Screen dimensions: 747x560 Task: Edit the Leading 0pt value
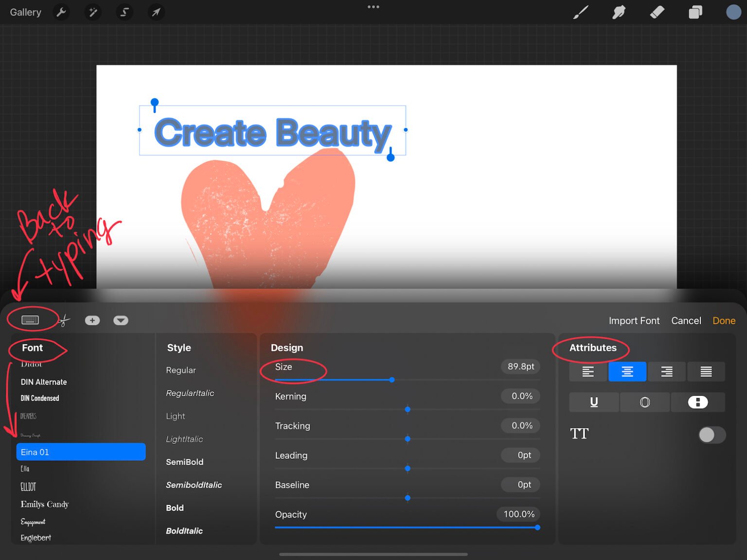coord(521,455)
